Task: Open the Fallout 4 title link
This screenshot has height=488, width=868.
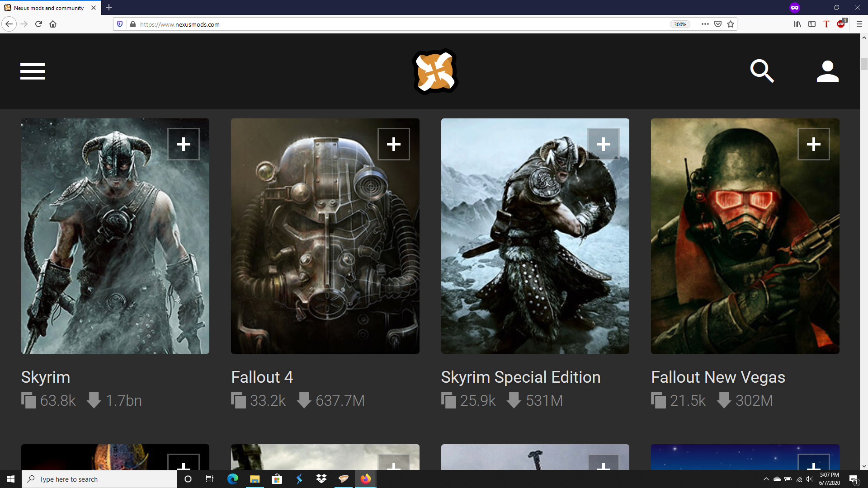Action: (262, 377)
